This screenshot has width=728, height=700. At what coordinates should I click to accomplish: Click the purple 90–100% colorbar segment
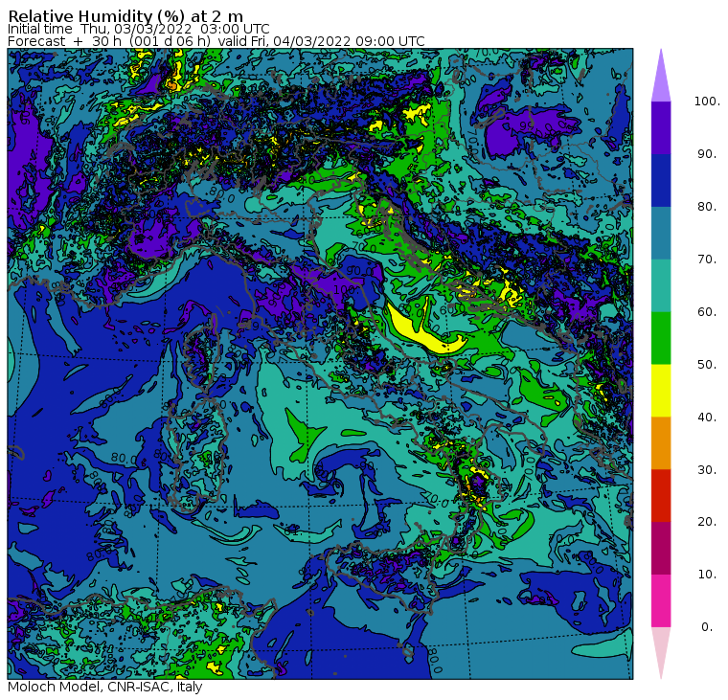[661, 127]
